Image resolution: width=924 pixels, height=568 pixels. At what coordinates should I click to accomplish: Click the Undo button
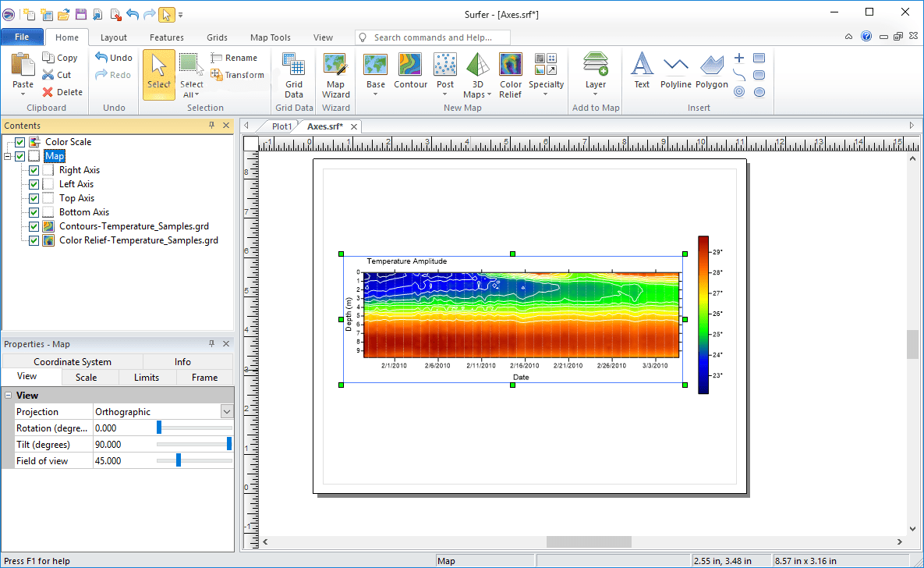(x=114, y=57)
